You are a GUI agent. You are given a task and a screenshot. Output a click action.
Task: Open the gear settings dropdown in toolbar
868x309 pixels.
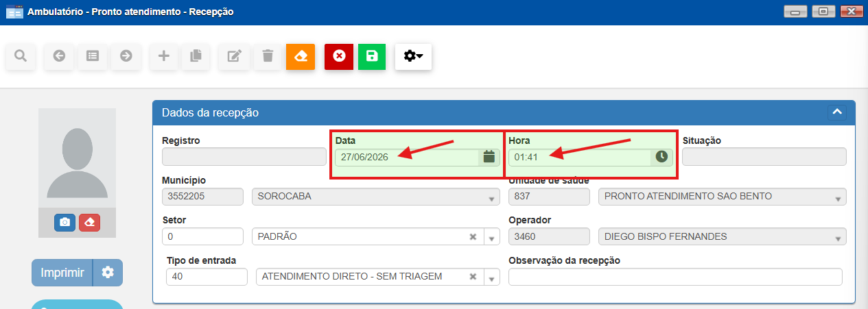[x=413, y=56]
